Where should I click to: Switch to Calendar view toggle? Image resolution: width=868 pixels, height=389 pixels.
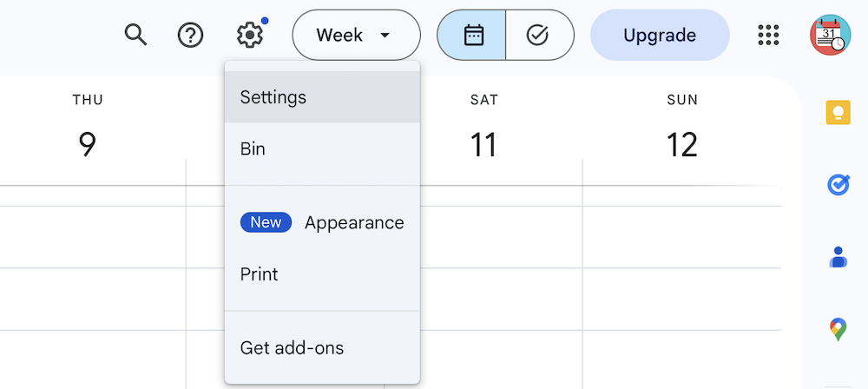pyautogui.click(x=472, y=36)
